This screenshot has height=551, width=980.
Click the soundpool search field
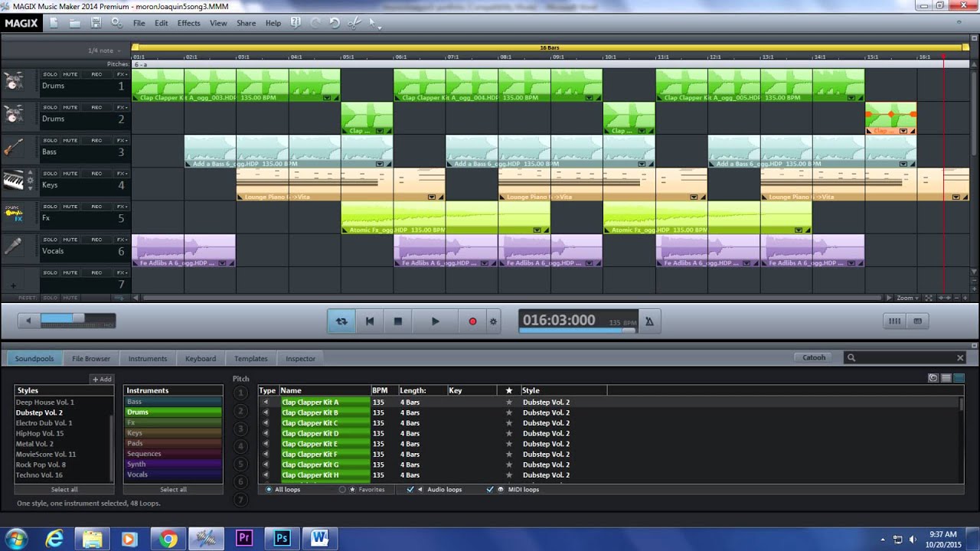pos(903,357)
